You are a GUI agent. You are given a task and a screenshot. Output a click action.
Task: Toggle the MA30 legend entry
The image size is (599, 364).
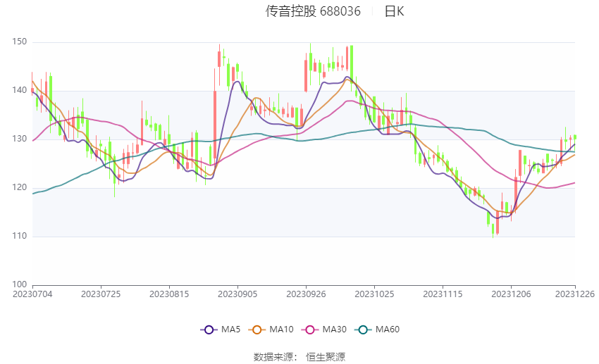tap(324, 330)
